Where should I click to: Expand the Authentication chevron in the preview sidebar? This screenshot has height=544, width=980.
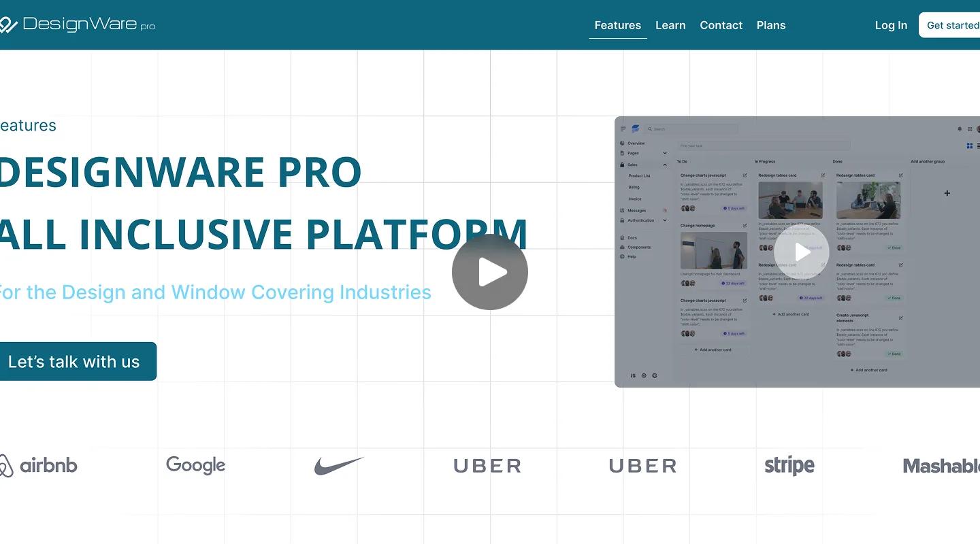(665, 220)
